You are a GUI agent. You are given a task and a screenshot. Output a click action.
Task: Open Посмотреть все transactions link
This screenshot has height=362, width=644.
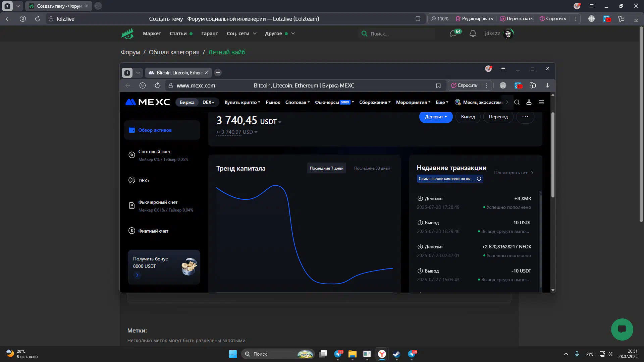tap(514, 173)
